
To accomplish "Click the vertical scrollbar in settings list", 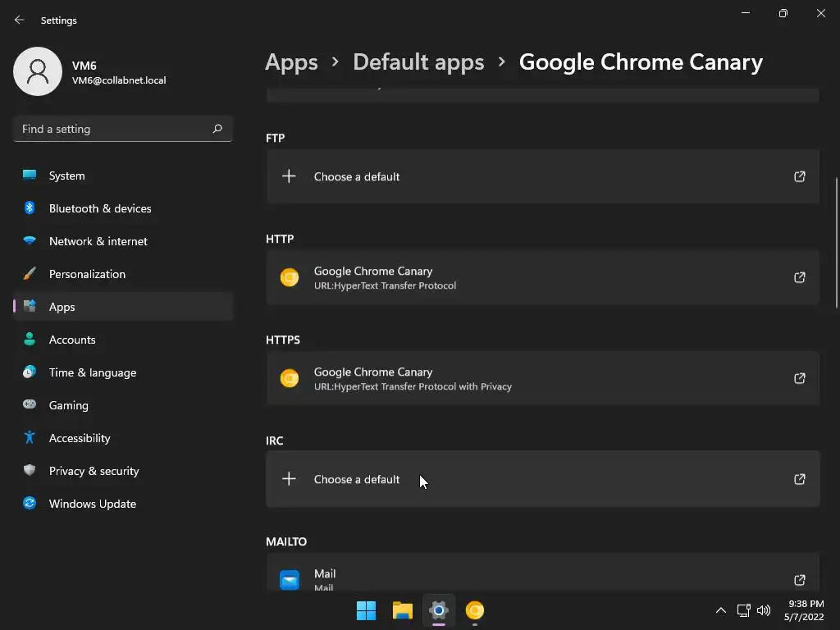I will (837, 242).
